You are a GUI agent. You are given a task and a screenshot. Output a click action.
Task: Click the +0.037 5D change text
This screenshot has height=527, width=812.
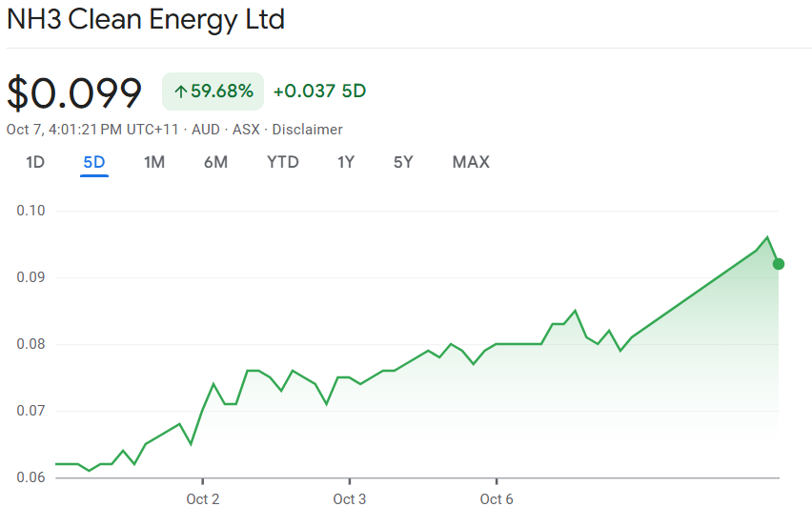(x=319, y=91)
